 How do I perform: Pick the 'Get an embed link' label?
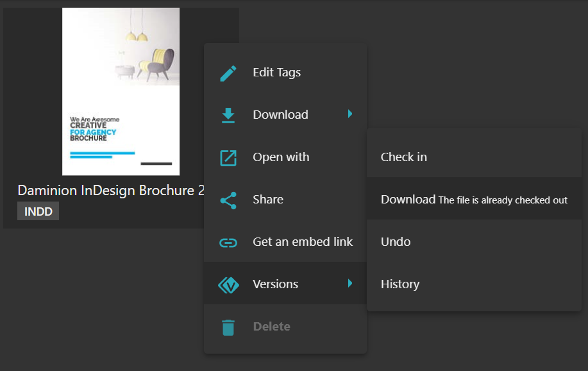303,242
